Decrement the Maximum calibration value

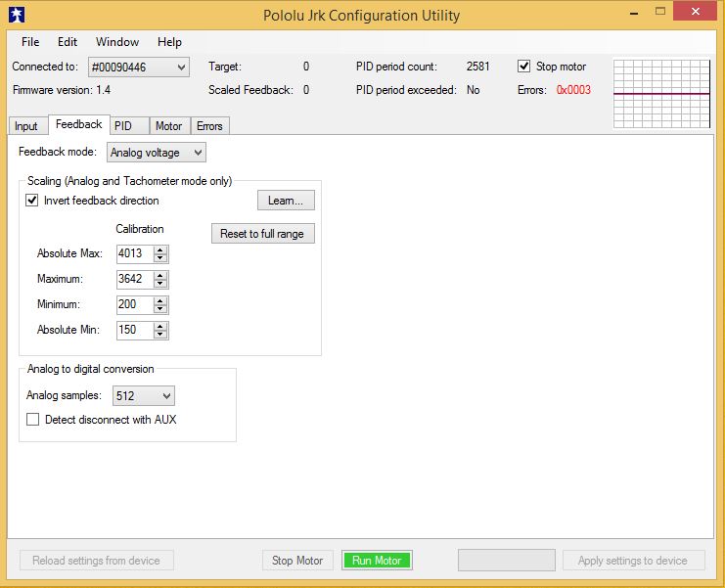tap(160, 284)
